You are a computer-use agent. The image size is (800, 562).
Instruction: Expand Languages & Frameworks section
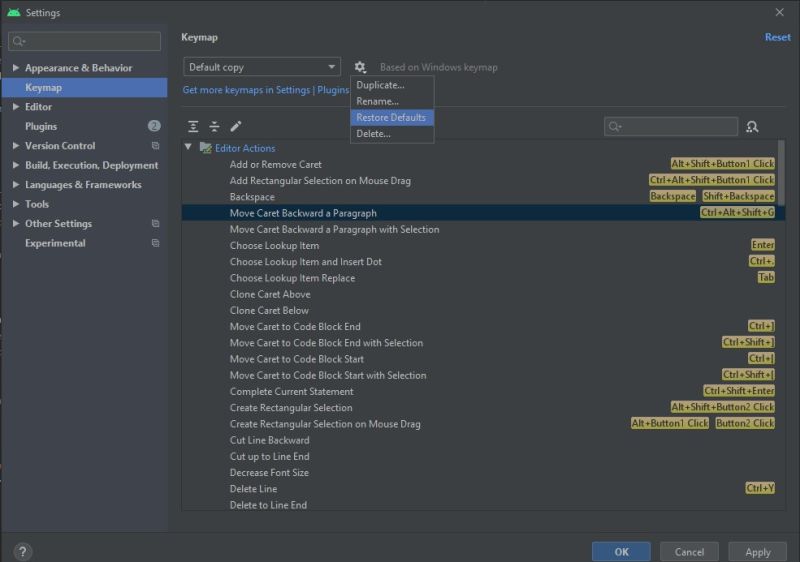pyautogui.click(x=16, y=184)
